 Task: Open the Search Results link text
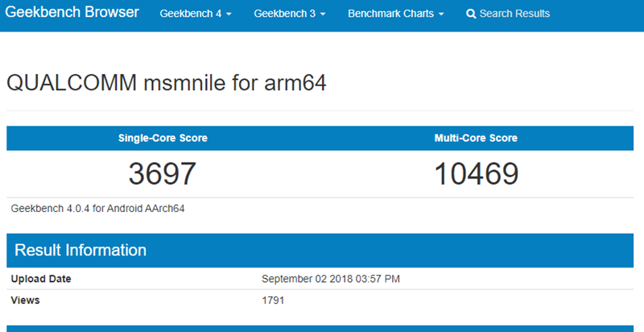click(514, 14)
